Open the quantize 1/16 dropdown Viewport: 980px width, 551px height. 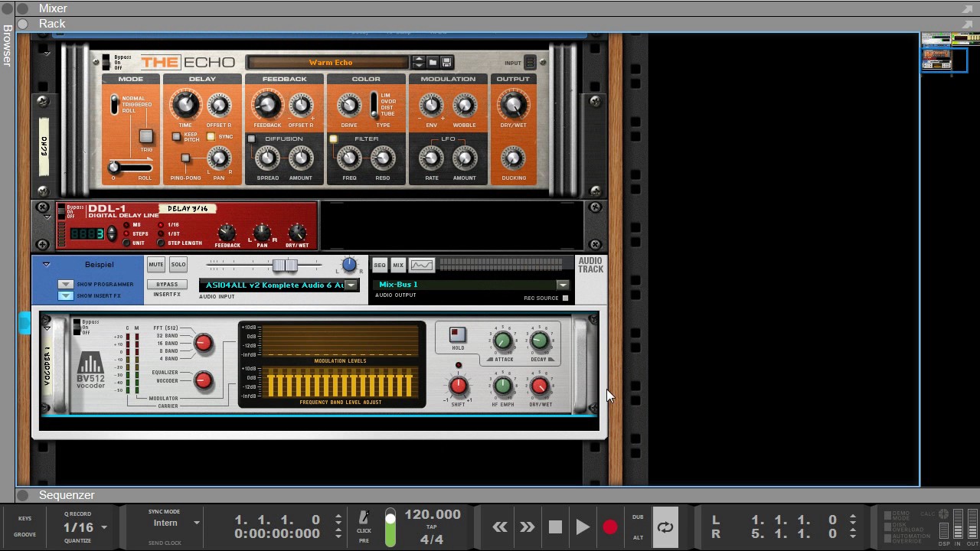pos(104,527)
